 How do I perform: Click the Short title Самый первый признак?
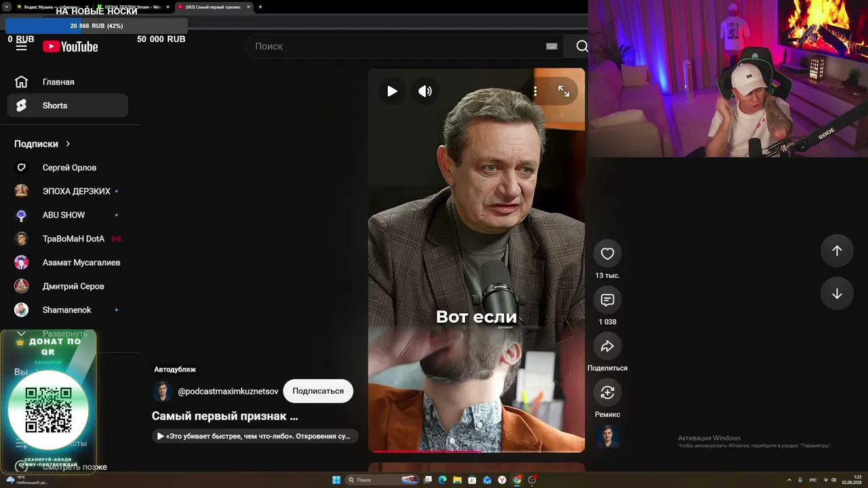(225, 416)
